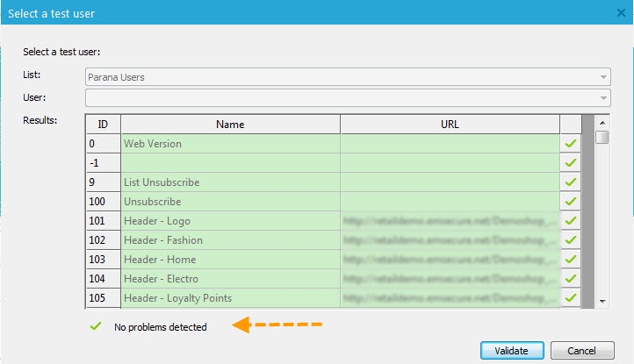The image size is (634, 364).
Task: Click the checkmark icon in Unsubscribe row
Action: [571, 202]
